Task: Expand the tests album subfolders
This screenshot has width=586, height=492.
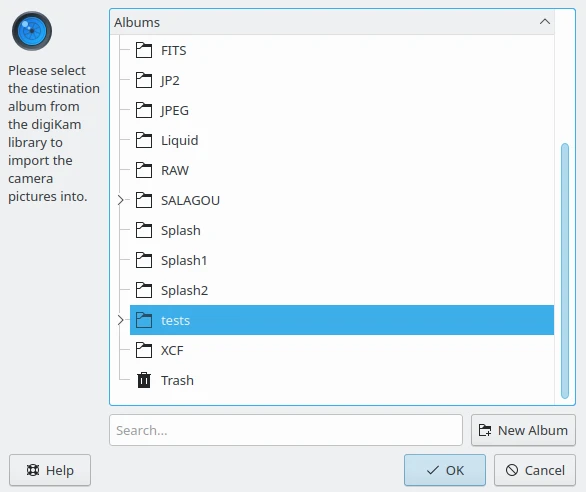Action: tap(120, 320)
